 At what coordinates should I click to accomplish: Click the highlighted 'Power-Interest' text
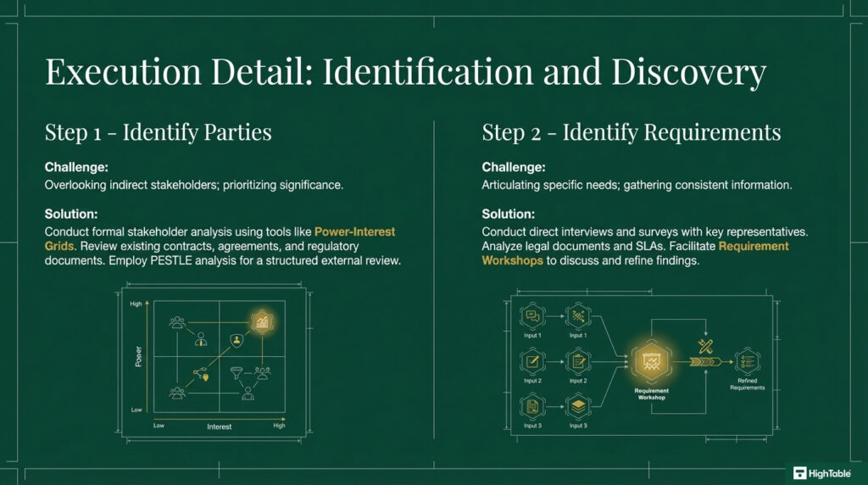355,231
